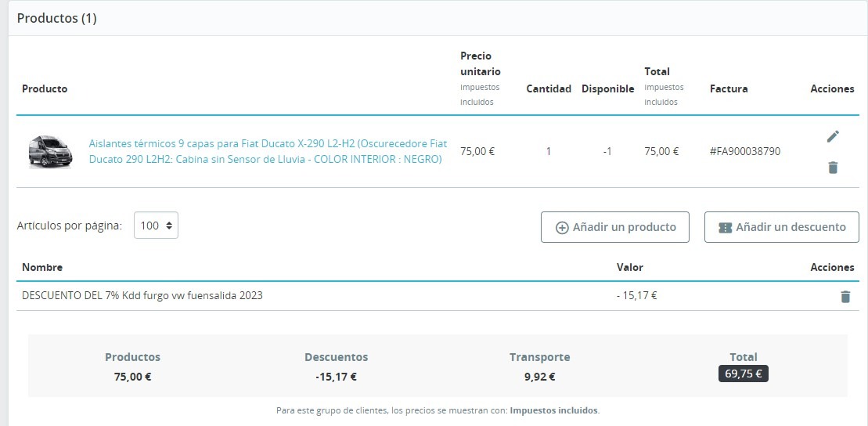The image size is (868, 426).
Task: Expand the Artículos por página dropdown
Action: pyautogui.click(x=156, y=226)
